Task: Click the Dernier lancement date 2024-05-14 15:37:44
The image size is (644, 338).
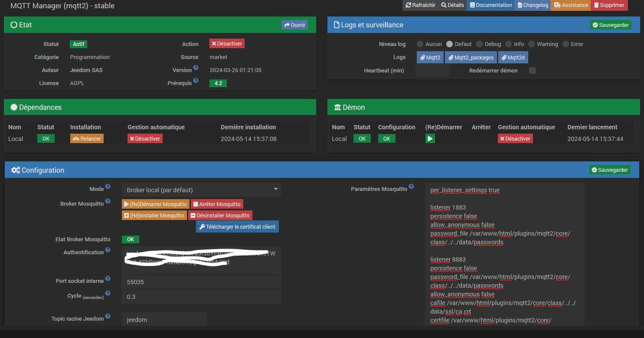Action: point(595,139)
